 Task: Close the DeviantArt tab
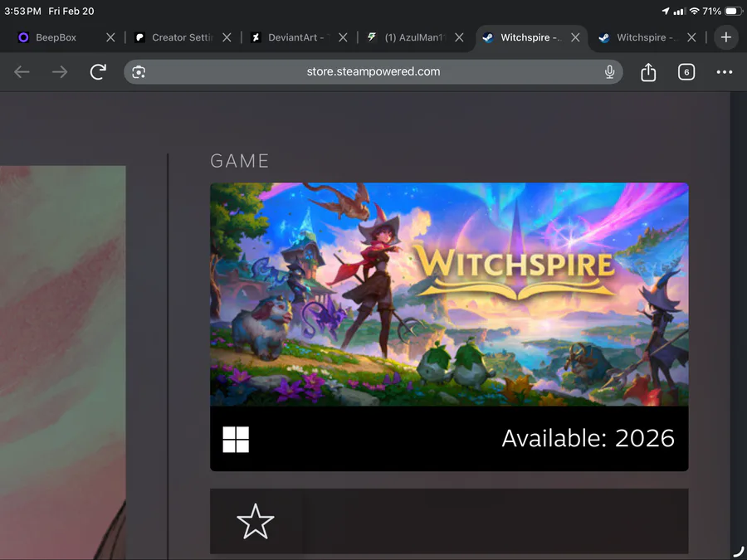343,37
